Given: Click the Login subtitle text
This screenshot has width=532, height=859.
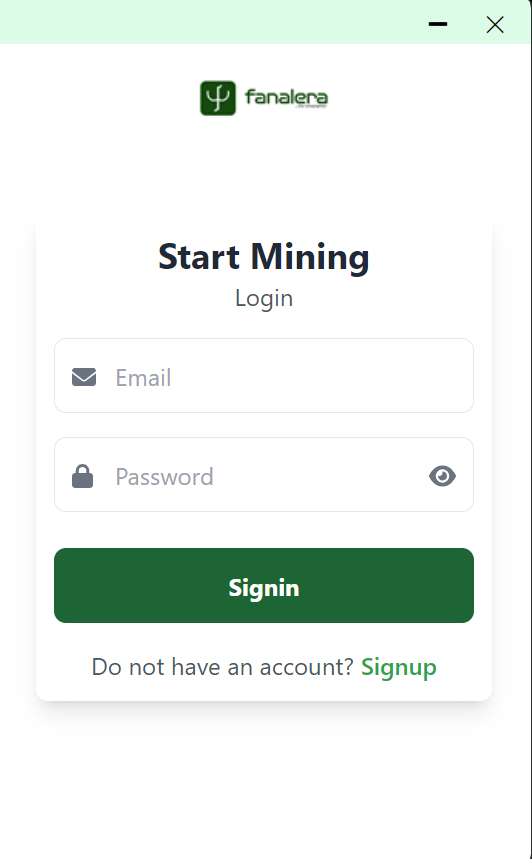Looking at the screenshot, I should click(264, 299).
